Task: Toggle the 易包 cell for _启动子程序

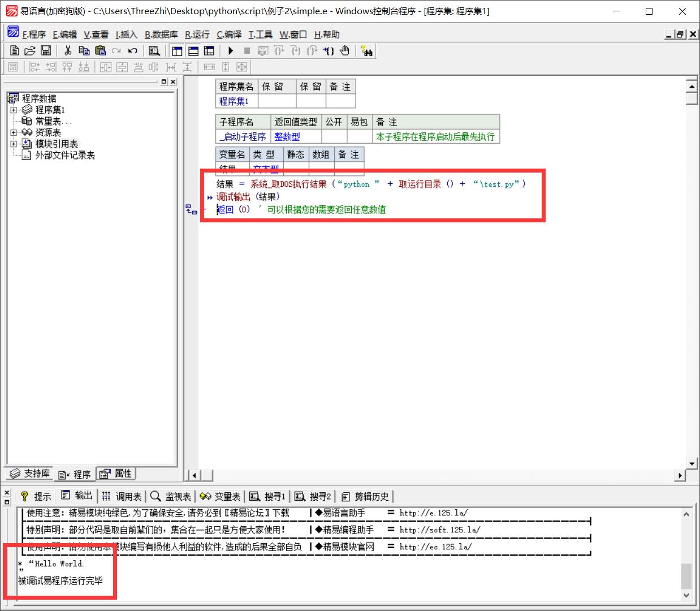Action: [360, 136]
